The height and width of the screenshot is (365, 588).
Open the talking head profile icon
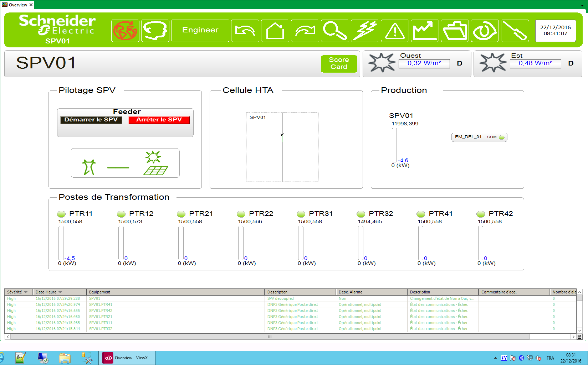point(155,31)
